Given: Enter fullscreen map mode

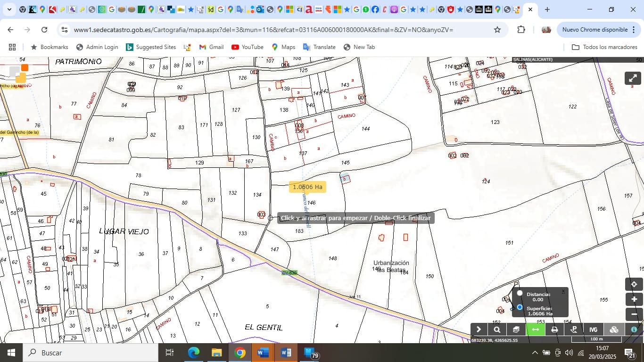Looking at the screenshot, I should (x=632, y=78).
